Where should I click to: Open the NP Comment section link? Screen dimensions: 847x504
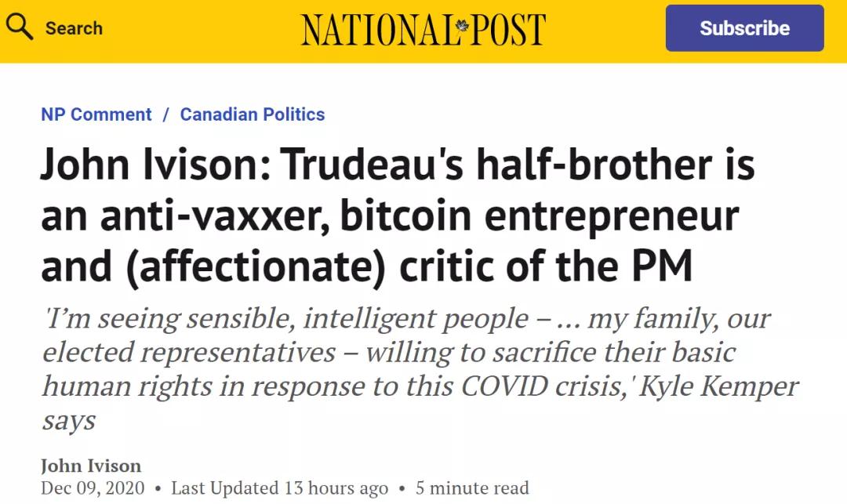[x=96, y=114]
